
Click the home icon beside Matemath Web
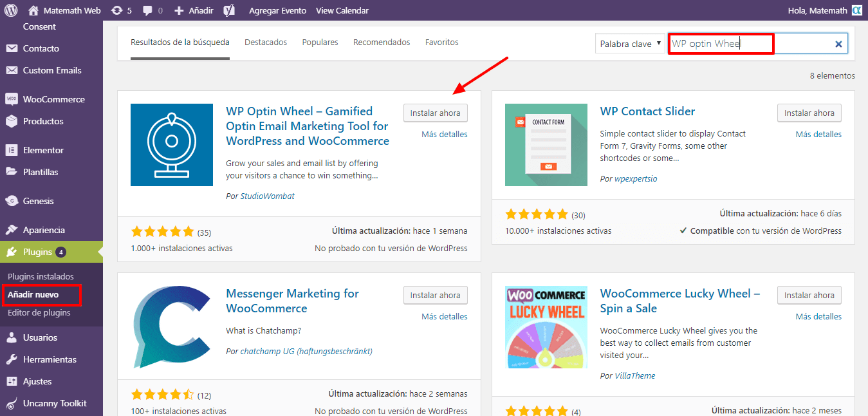33,10
